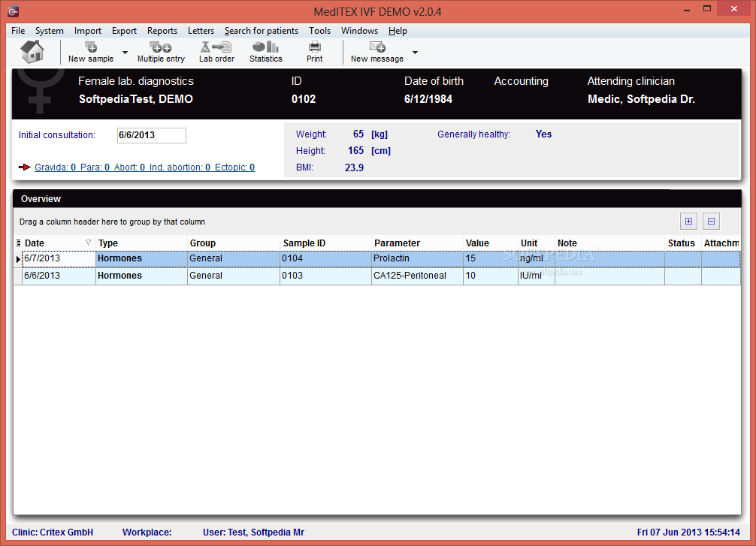Open the Gravida Para Abort history link

point(144,167)
